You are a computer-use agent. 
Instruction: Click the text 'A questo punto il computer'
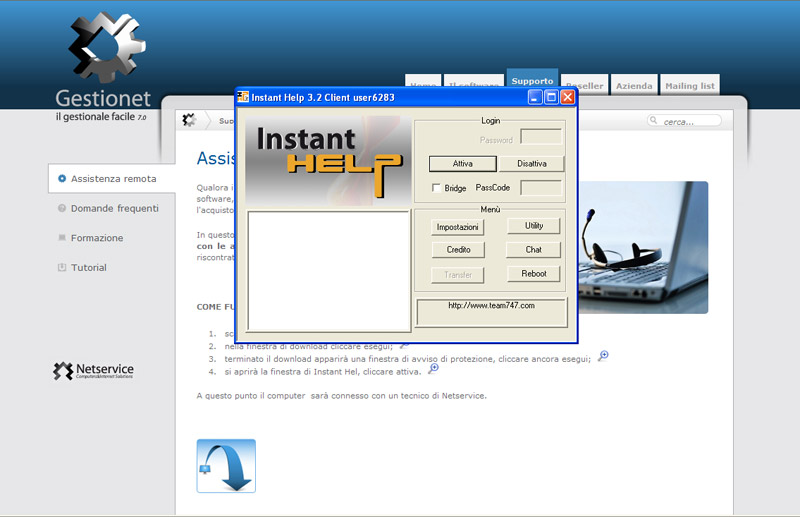(251, 396)
